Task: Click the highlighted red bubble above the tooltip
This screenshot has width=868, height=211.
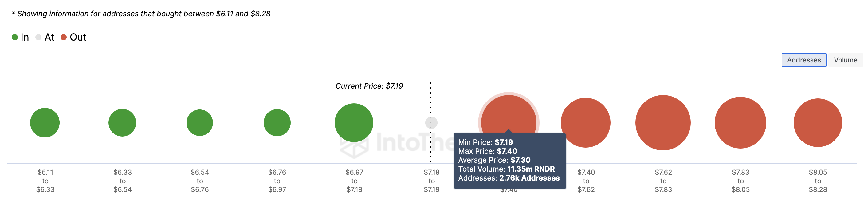Action: click(x=509, y=113)
